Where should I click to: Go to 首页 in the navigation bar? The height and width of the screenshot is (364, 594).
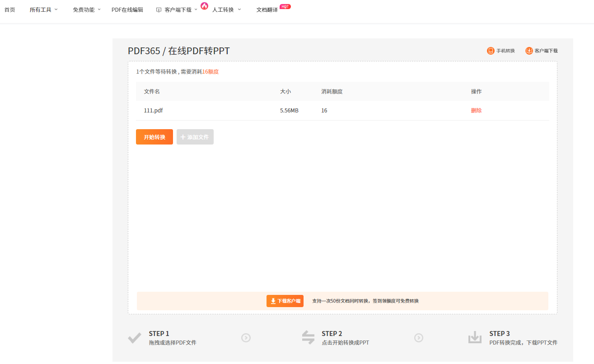[10, 9]
